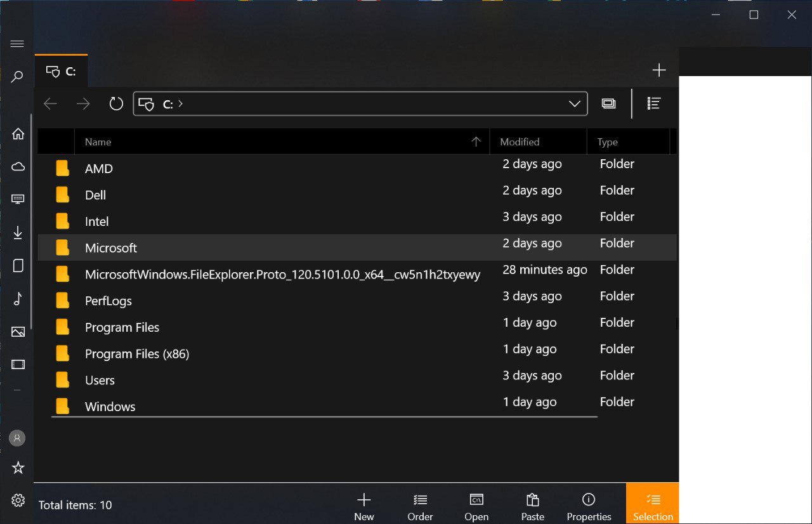
Task: Click Open in bottom toolbar
Action: coord(476,506)
